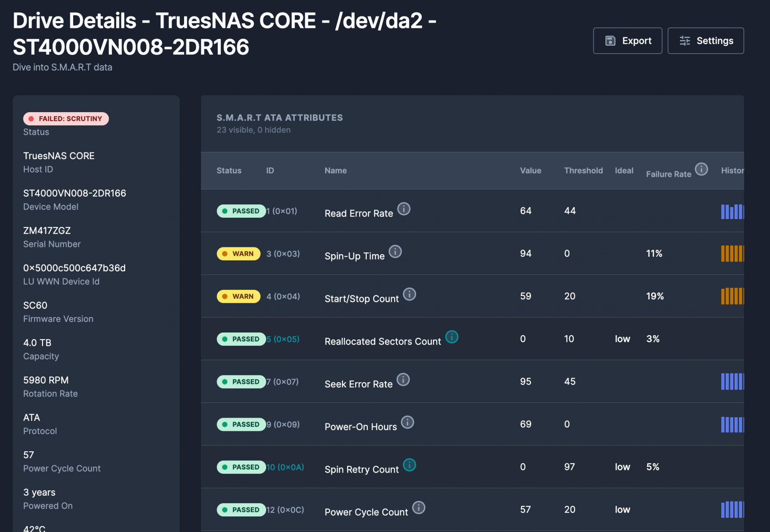This screenshot has width=770, height=532.
Task: Click the serial number ZM417ZGZ
Action: [x=47, y=231]
